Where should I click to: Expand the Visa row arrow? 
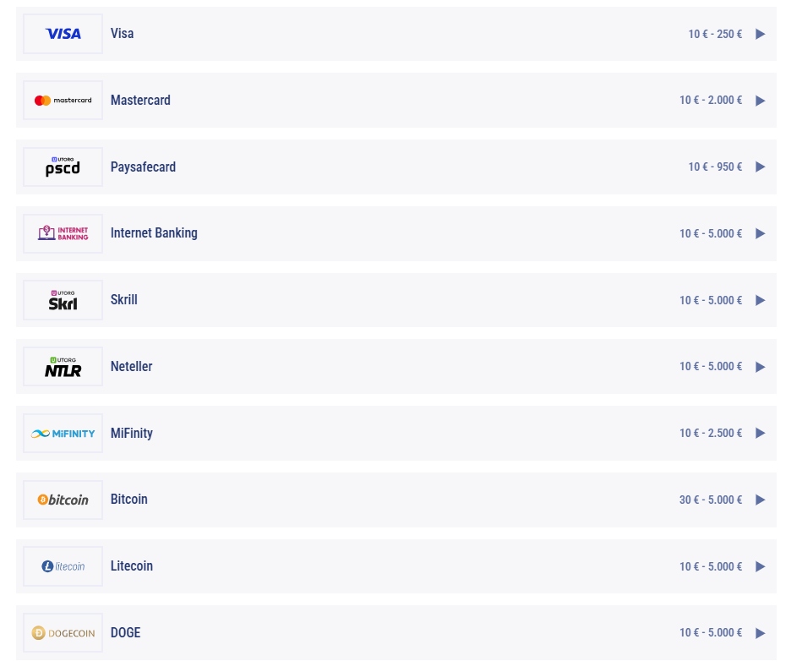point(761,34)
